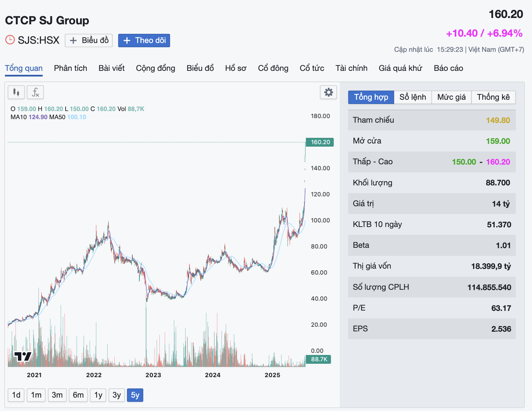This screenshot has width=532, height=411.
Task: Click the plus Biểu đồ button
Action: click(89, 41)
